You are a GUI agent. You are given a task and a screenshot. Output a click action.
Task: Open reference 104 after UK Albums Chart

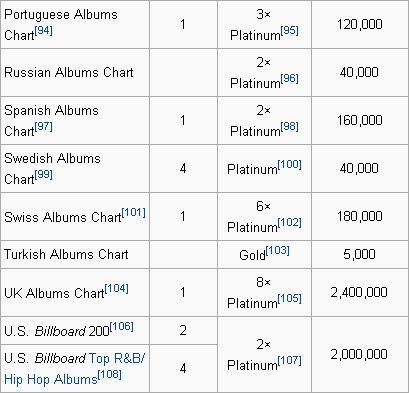(x=117, y=288)
